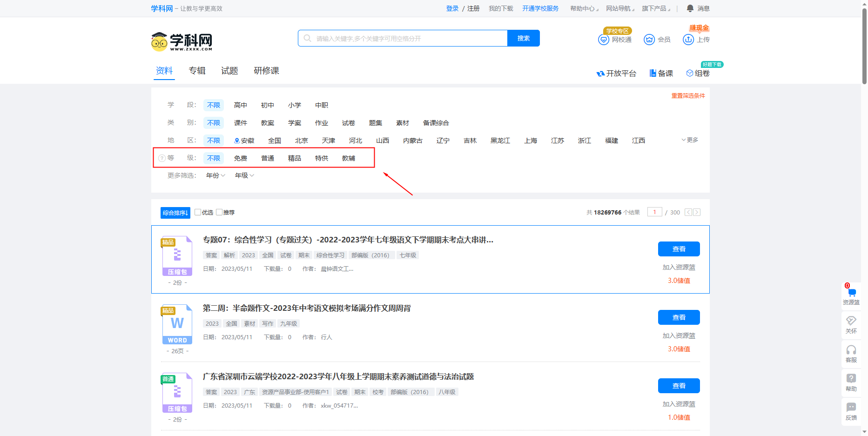Open the 帮助 sidebar icon

pyautogui.click(x=851, y=382)
